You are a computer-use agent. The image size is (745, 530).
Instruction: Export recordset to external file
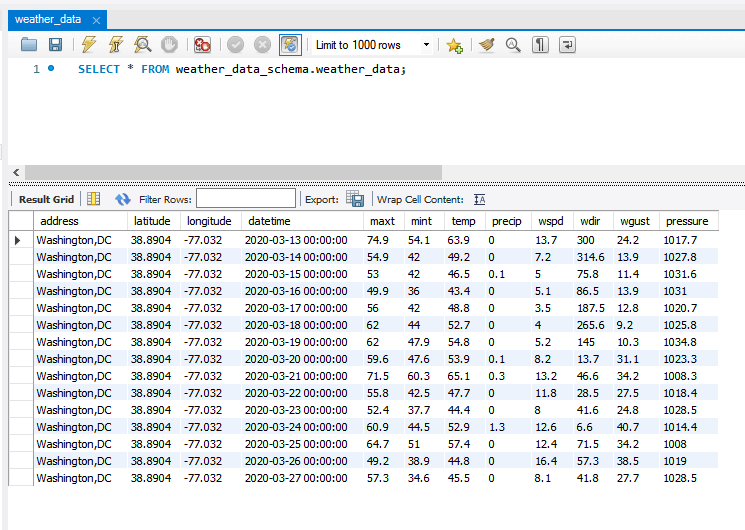(354, 199)
